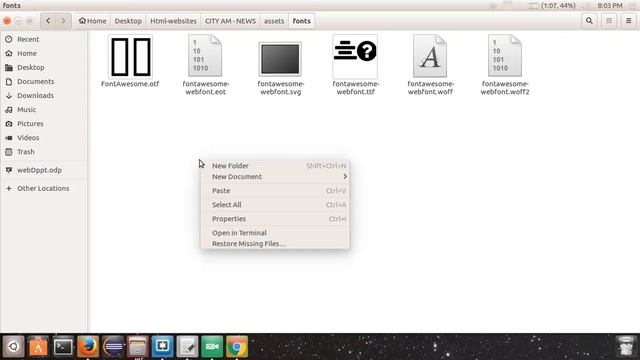Click the 8:03 PM clock
The image size is (640, 360).
[x=610, y=5]
